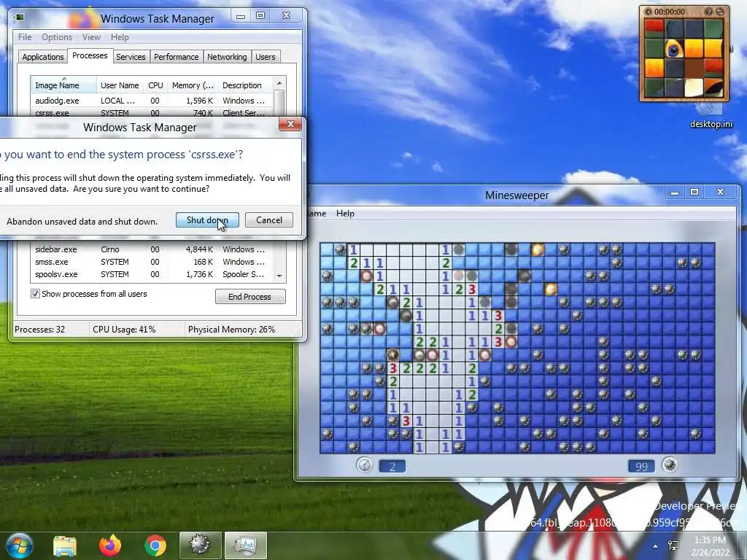Sort processes by CPU column header
Image resolution: width=747 pixels, height=560 pixels.
(x=155, y=85)
